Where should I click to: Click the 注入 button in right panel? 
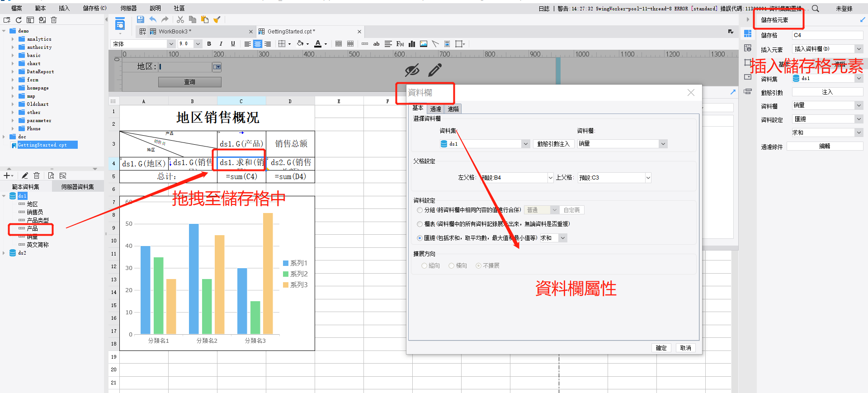click(827, 92)
